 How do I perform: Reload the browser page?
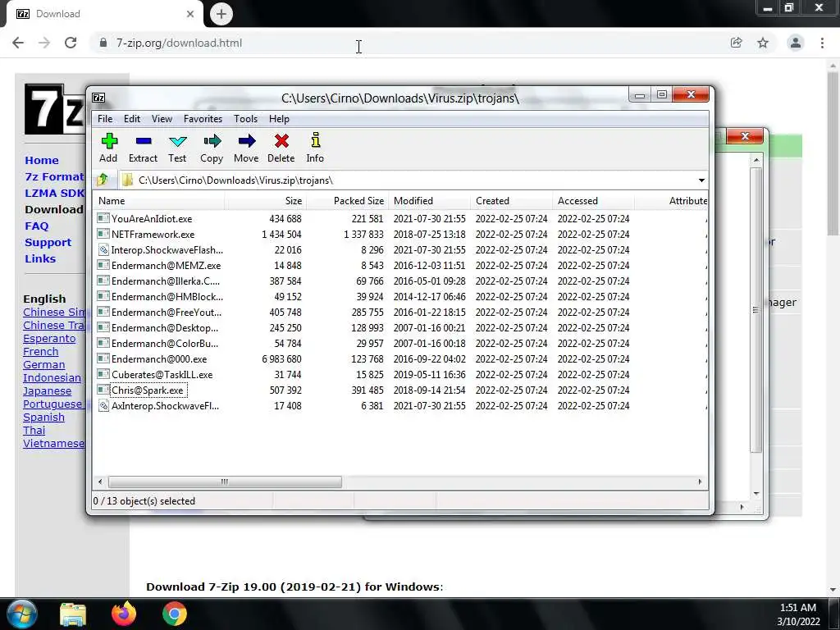71,43
